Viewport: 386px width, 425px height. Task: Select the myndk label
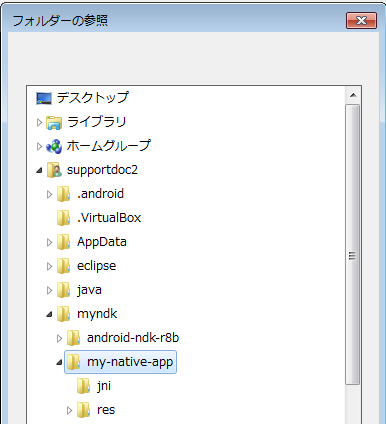click(97, 314)
